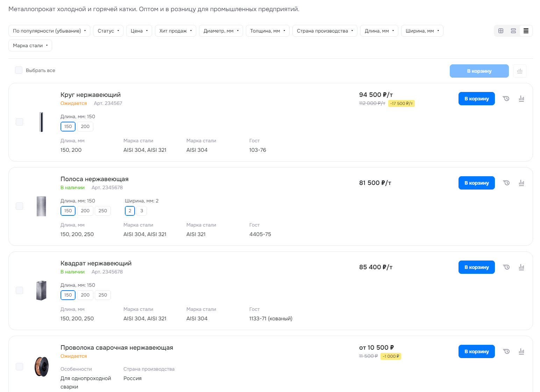Open the Полоса нержавеющая product image
This screenshot has width=540, height=392.
pyautogui.click(x=41, y=206)
